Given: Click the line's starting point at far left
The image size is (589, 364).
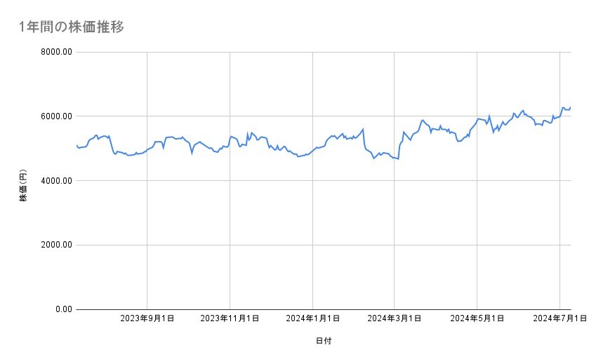Looking at the screenshot, I should (x=77, y=145).
